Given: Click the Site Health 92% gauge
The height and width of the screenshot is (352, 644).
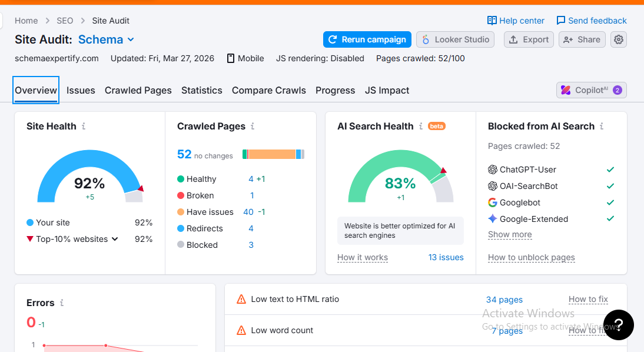Looking at the screenshot, I should pyautogui.click(x=90, y=176).
